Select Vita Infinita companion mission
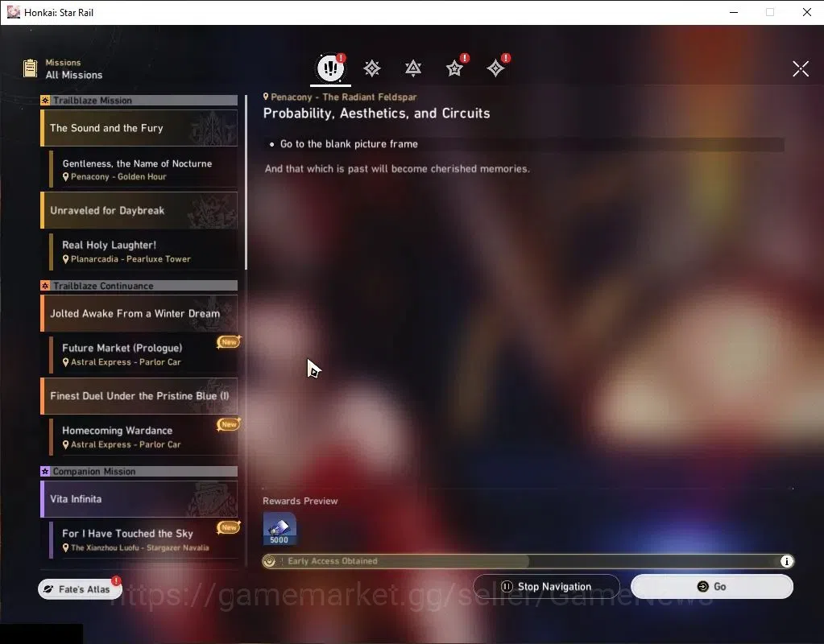This screenshot has height=644, width=824. 139,499
